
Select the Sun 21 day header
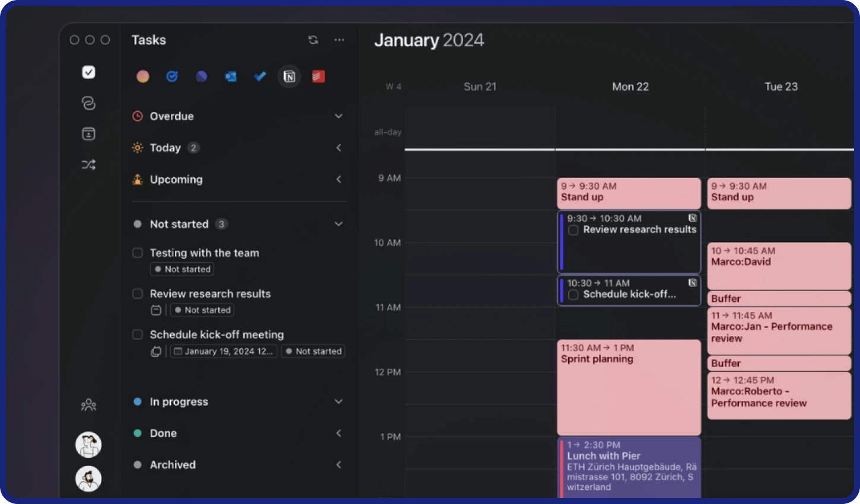[x=480, y=87]
